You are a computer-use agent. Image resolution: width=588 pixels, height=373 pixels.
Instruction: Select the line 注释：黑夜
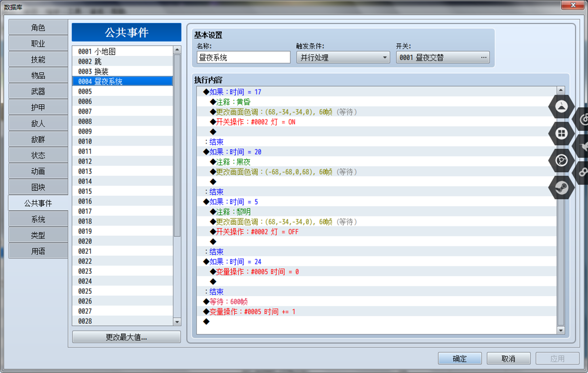377,162
